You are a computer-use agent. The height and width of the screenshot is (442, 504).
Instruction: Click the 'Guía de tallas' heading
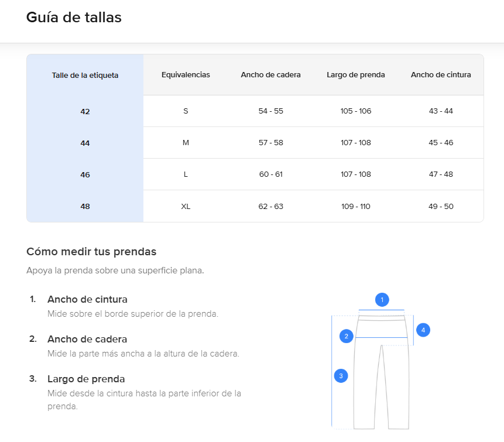click(x=74, y=18)
